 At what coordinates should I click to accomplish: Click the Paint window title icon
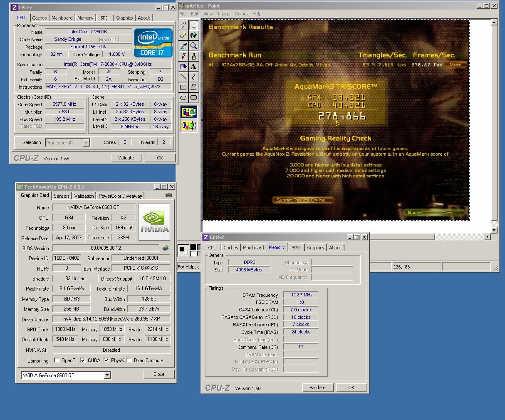[x=182, y=6]
